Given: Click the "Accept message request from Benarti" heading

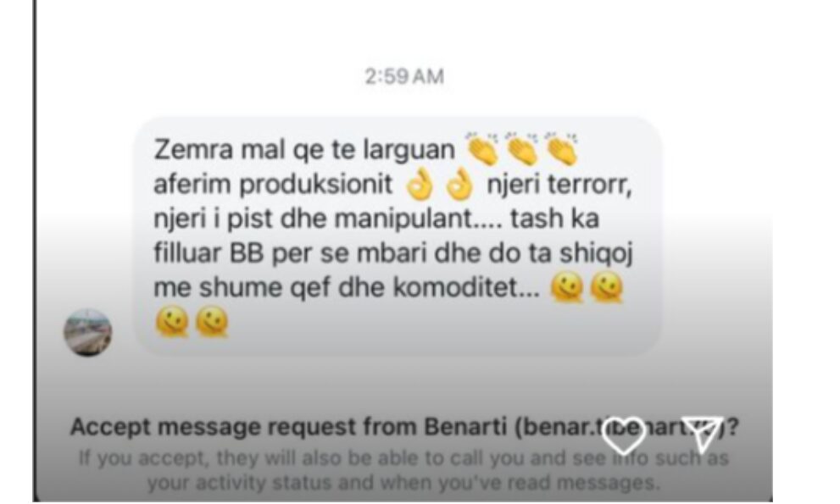Looking at the screenshot, I should pos(404,428).
